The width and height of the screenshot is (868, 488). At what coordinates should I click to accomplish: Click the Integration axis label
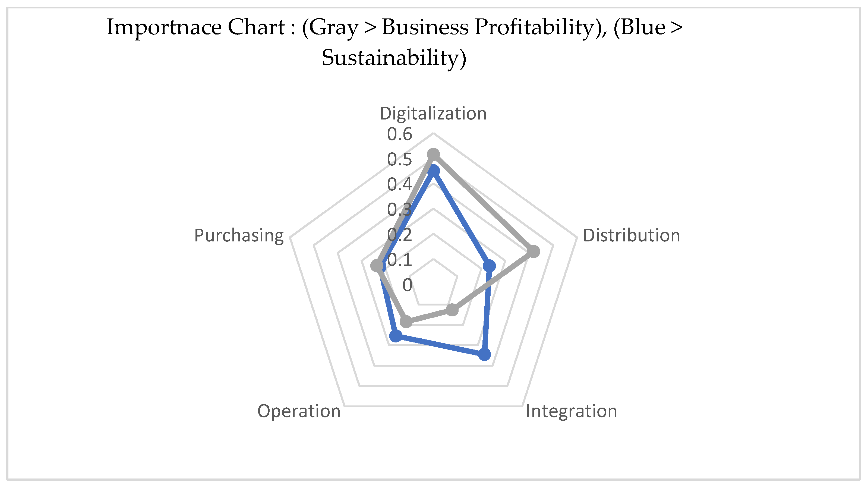pos(572,411)
